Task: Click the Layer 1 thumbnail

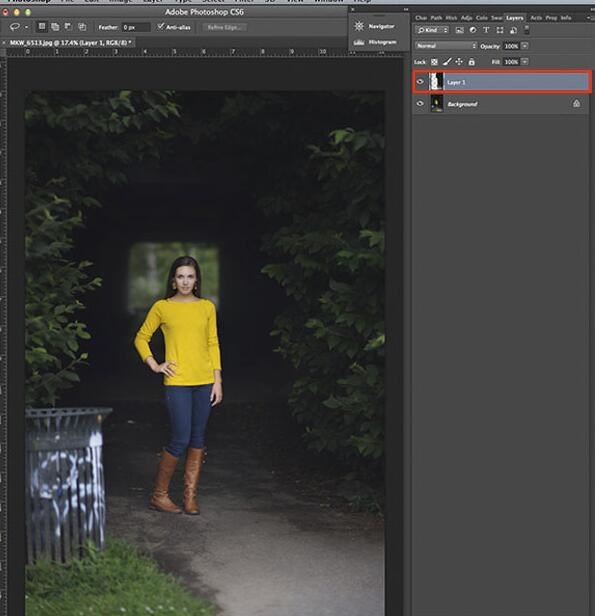Action: tap(436, 82)
